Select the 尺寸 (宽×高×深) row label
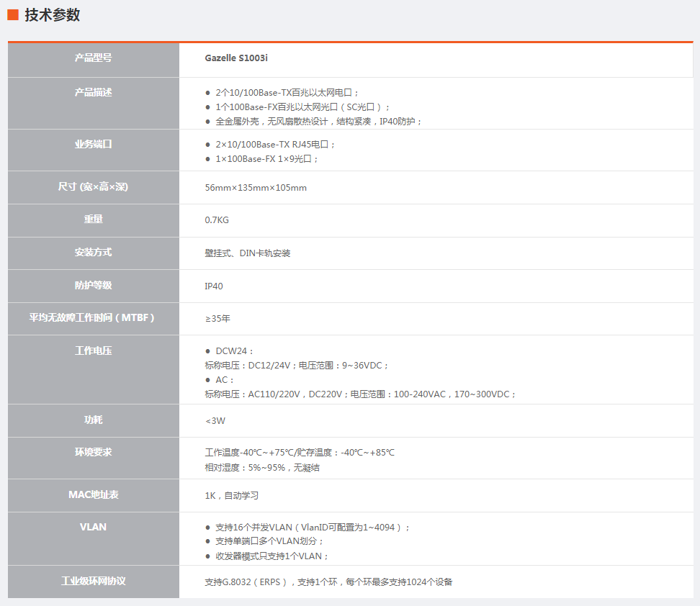The image size is (700, 606). 94,187
